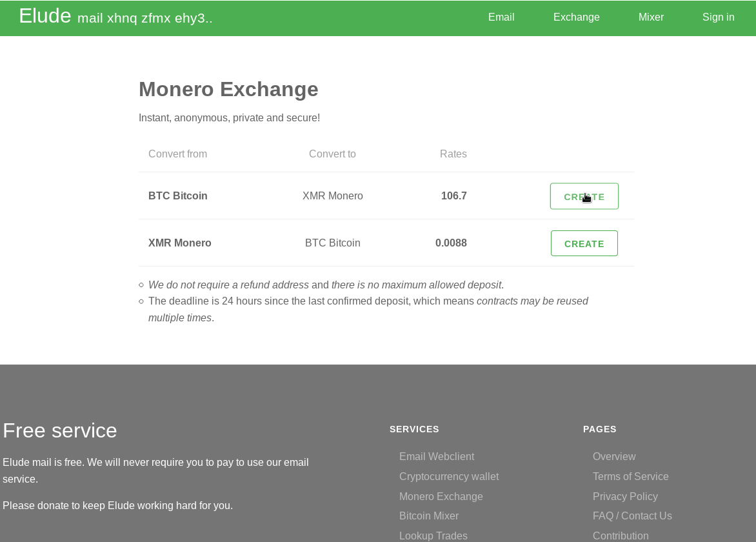Create XMR Monero to BTC Bitcoin exchange
This screenshot has width=756, height=542.
(x=584, y=243)
